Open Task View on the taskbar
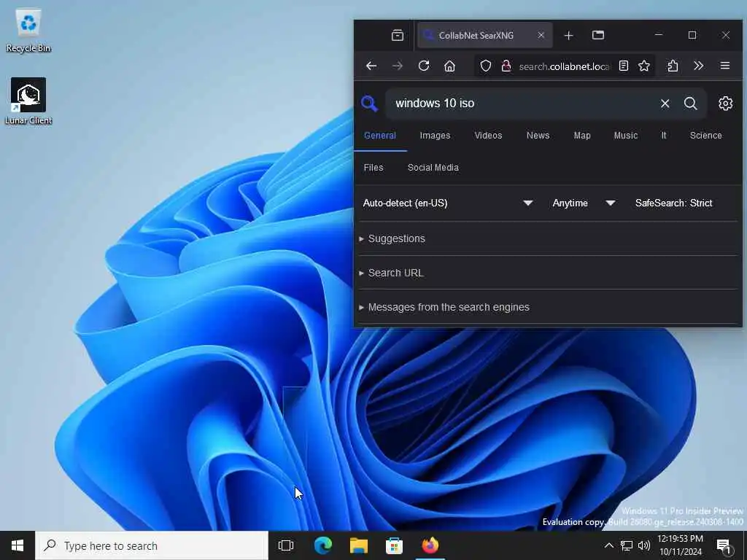 click(x=286, y=545)
